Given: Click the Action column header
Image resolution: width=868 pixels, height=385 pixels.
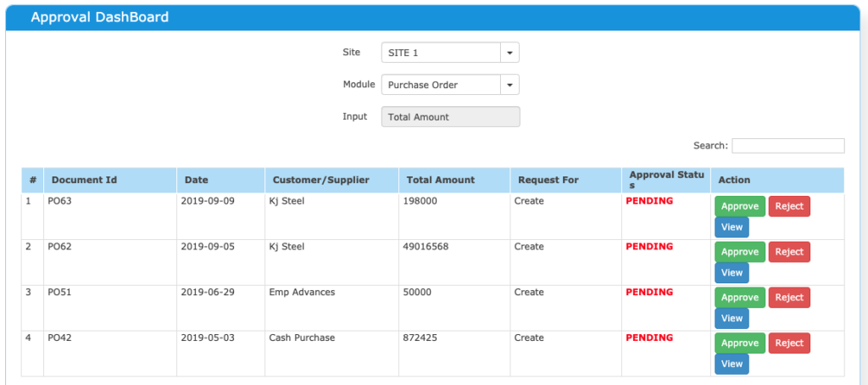Looking at the screenshot, I should [778, 180].
